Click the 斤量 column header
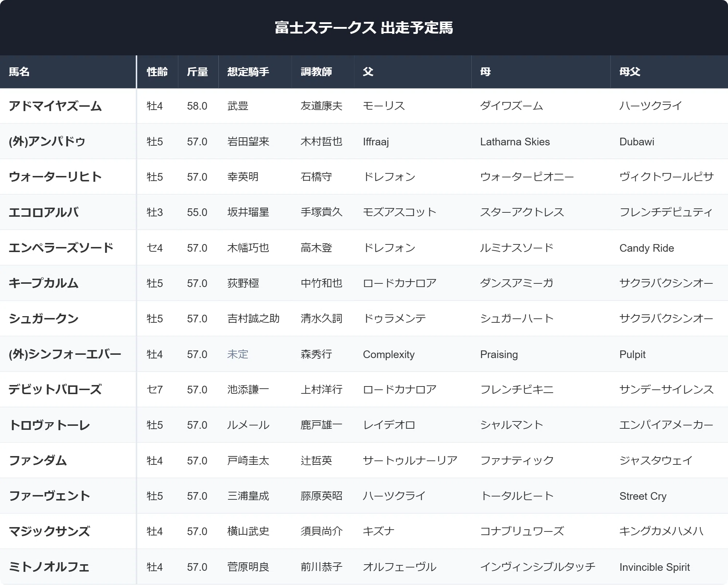This screenshot has height=585, width=728. (x=198, y=72)
